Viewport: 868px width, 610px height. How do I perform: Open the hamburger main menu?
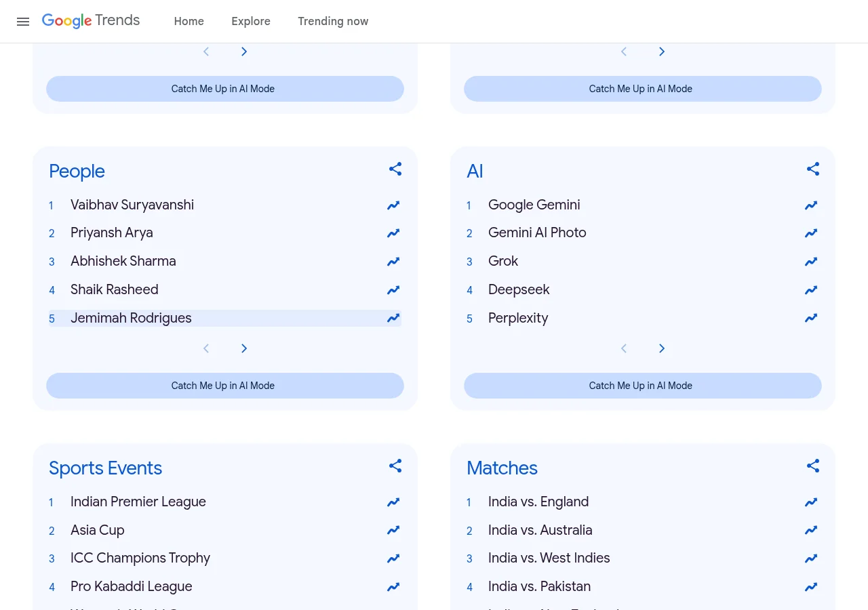[x=23, y=22]
